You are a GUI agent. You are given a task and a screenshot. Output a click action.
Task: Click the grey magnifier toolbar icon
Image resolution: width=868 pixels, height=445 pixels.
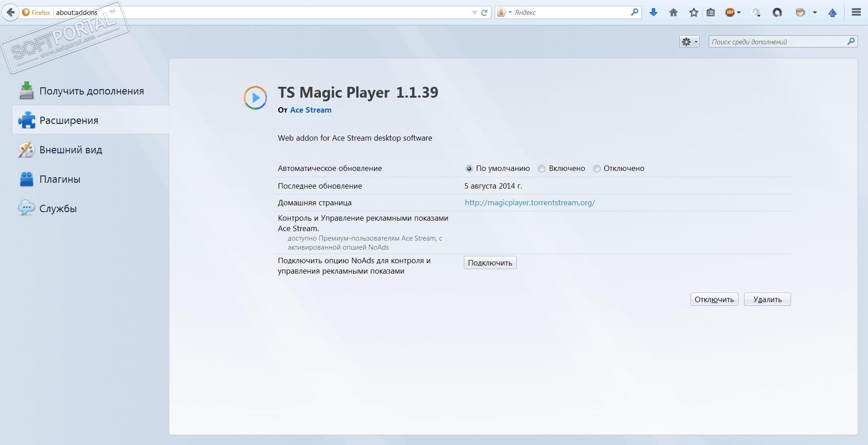(756, 13)
